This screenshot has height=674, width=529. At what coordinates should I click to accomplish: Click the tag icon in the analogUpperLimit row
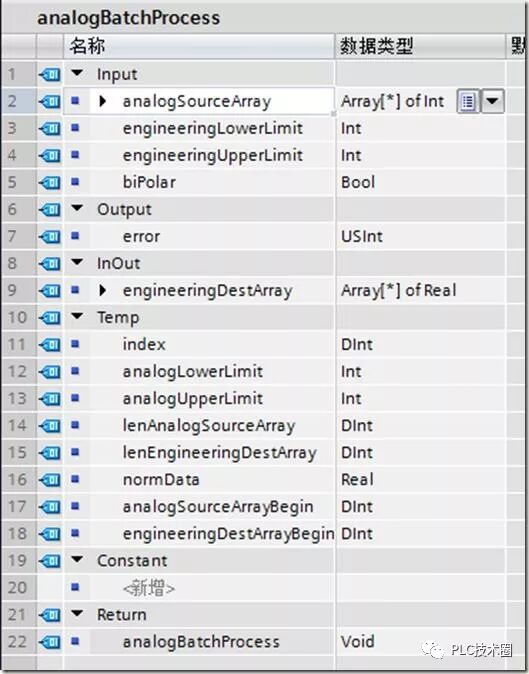coord(49,399)
